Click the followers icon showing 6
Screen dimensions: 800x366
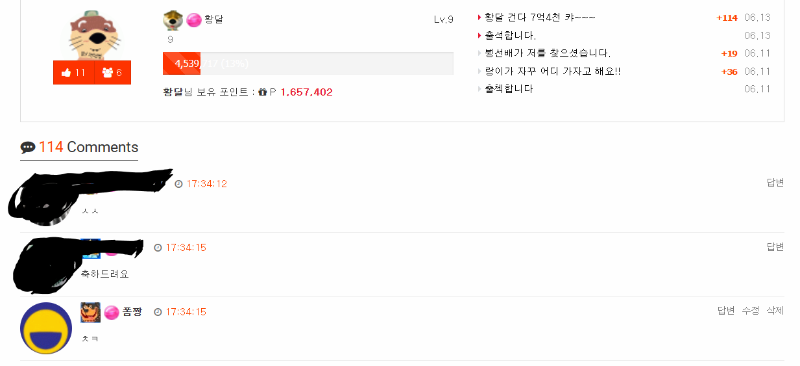[113, 72]
